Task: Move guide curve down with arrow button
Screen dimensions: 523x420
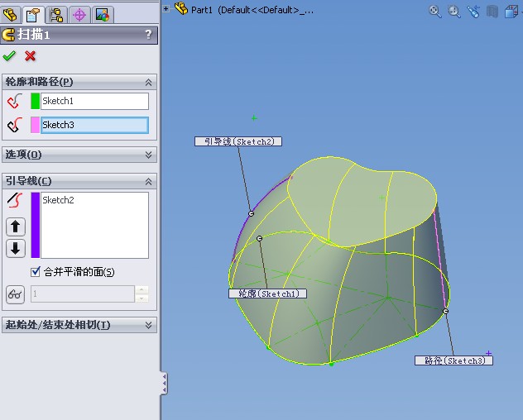Action: (x=16, y=248)
